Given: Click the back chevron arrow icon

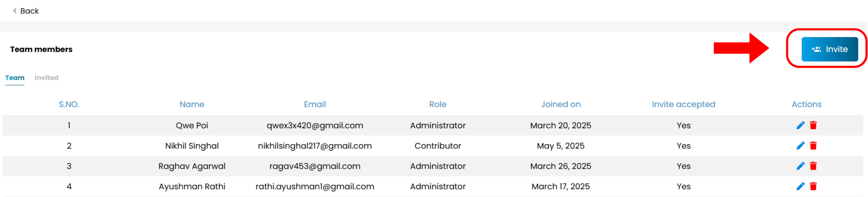Looking at the screenshot, I should [x=15, y=11].
